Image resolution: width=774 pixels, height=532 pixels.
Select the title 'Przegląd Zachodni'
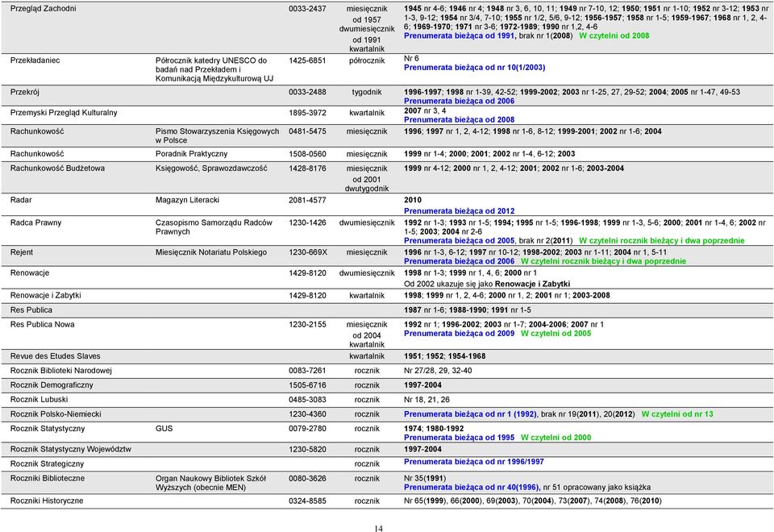point(43,9)
